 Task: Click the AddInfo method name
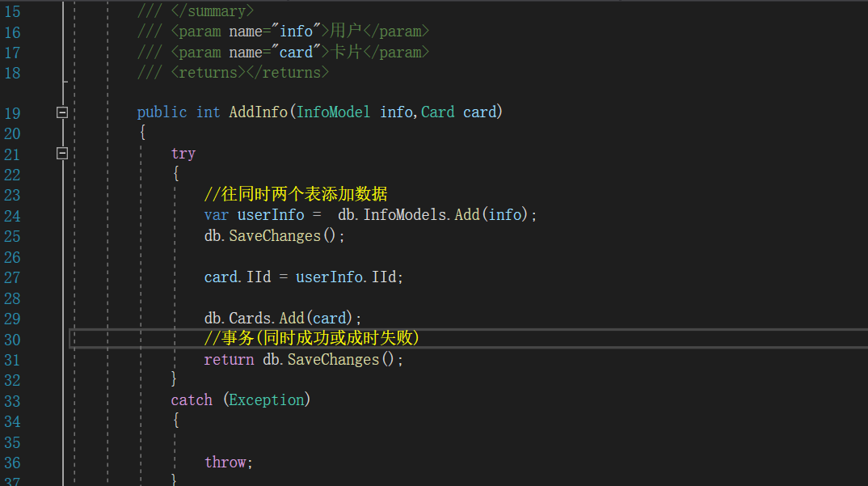[258, 112]
